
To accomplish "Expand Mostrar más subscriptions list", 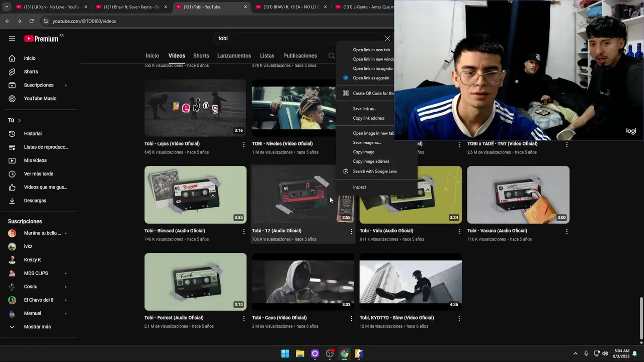I will pos(37,327).
